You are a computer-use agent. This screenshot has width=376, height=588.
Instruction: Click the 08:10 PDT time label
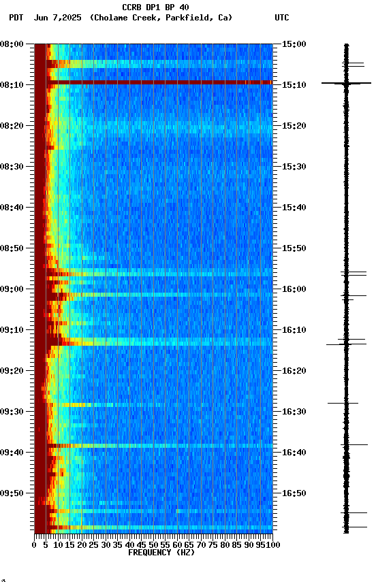pyautogui.click(x=12, y=85)
